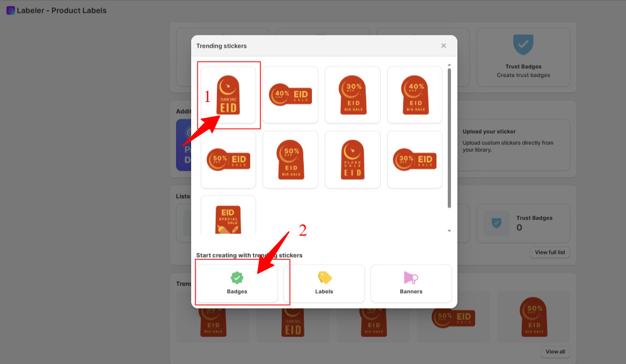Start creating with the Labels option
This screenshot has width=626, height=364.
coord(324,283)
